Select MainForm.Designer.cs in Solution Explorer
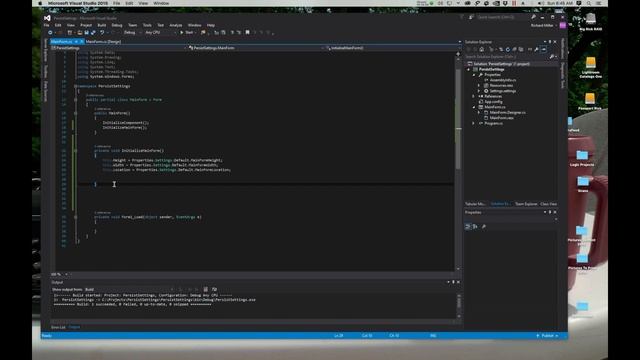This screenshot has width=640, height=360. [x=507, y=112]
